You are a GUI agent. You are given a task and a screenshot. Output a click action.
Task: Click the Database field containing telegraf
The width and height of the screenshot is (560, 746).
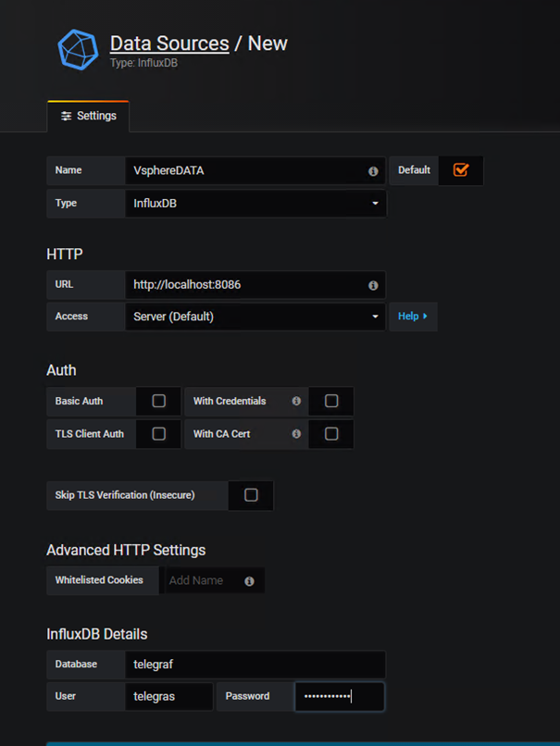pyautogui.click(x=255, y=665)
